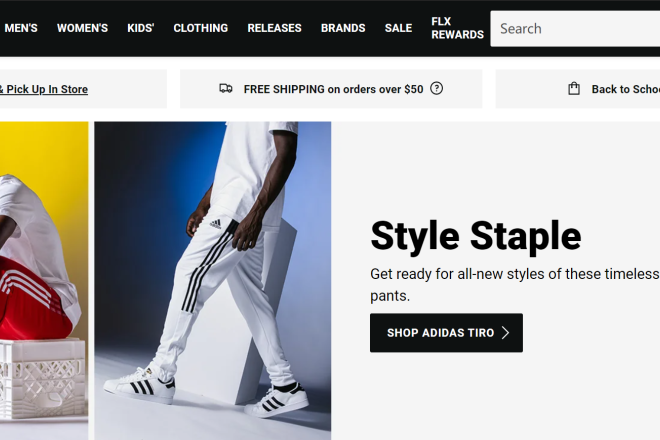The image size is (660, 440).
Task: Click the shopping bag icon beside Back to School
Action: [x=574, y=89]
